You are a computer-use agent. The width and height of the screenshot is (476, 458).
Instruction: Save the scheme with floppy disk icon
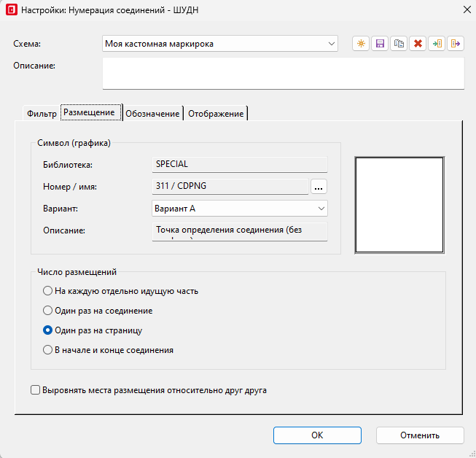[x=380, y=44]
